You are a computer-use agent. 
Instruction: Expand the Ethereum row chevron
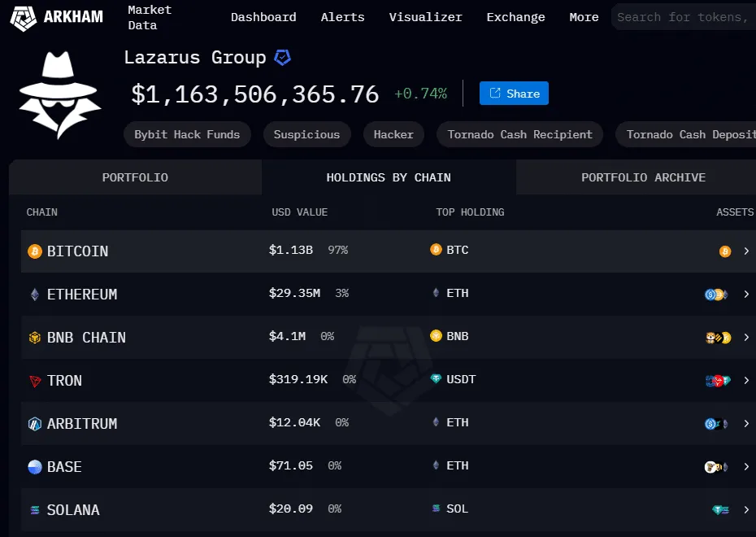click(x=746, y=295)
